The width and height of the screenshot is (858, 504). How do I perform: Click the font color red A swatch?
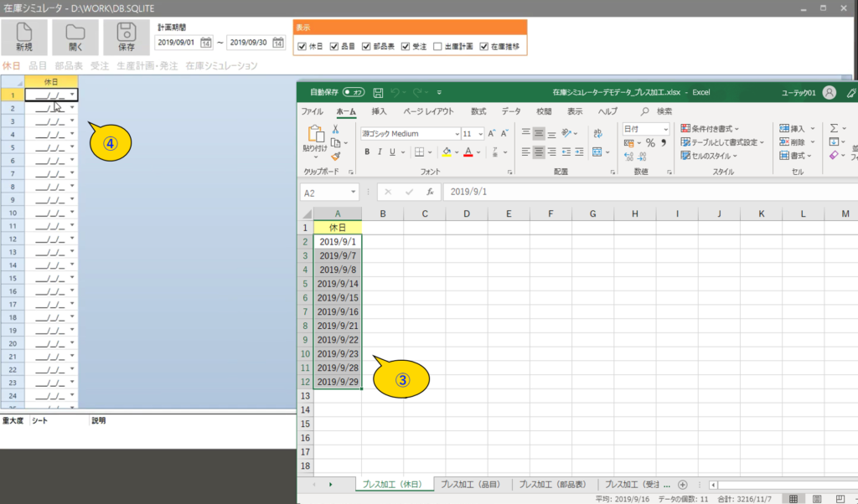pyautogui.click(x=468, y=152)
